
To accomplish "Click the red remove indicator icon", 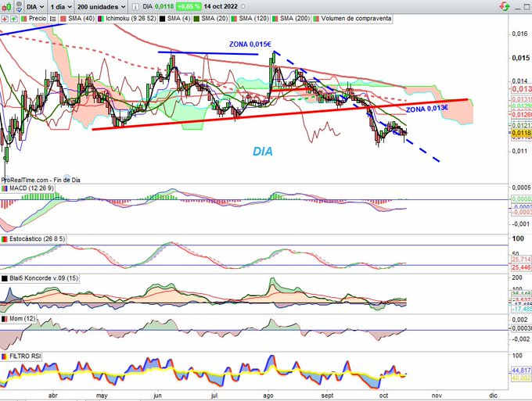I will 5,19.
